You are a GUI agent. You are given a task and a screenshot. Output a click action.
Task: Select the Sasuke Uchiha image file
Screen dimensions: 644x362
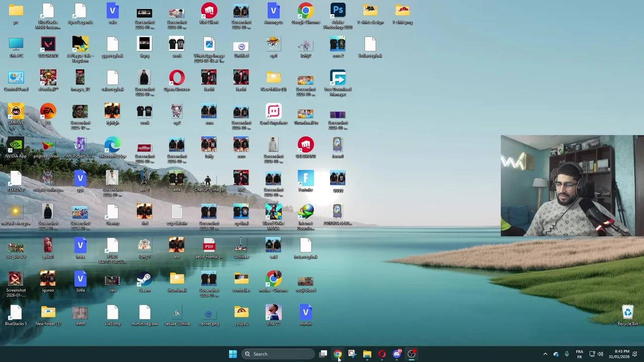click(x=177, y=316)
